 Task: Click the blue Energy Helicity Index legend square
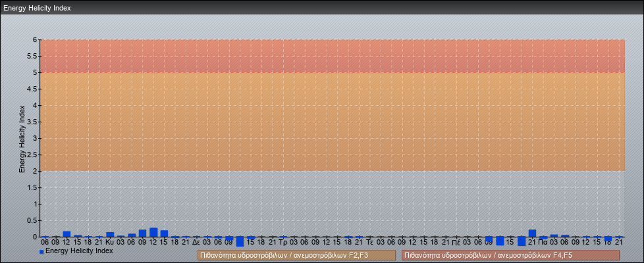pyautogui.click(x=41, y=252)
